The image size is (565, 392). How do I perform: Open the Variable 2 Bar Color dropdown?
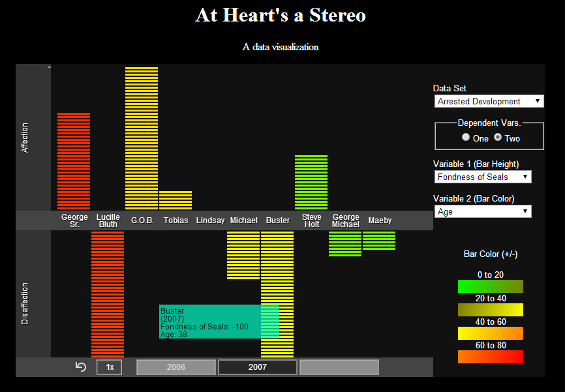click(483, 211)
